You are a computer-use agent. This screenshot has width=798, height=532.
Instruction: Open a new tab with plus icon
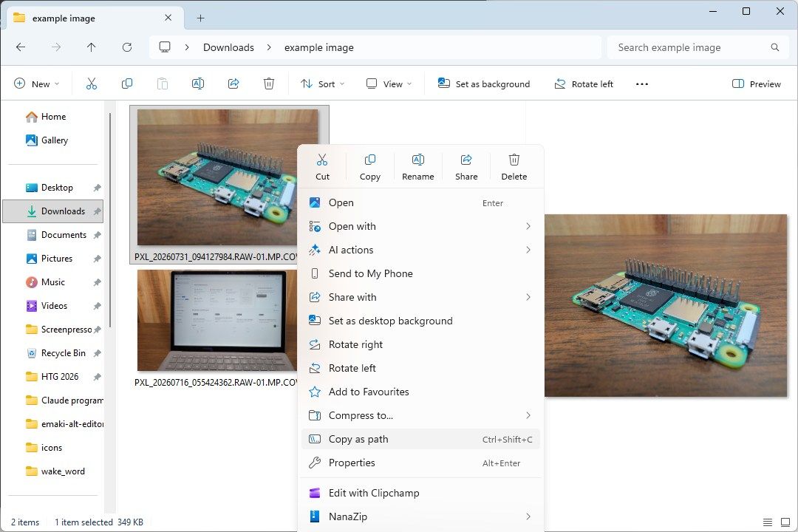pyautogui.click(x=200, y=18)
